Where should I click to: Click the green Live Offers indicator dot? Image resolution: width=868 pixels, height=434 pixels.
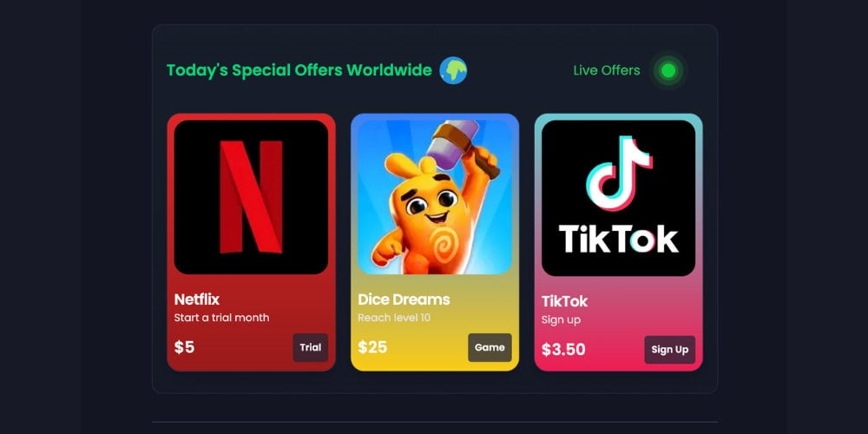tap(668, 71)
